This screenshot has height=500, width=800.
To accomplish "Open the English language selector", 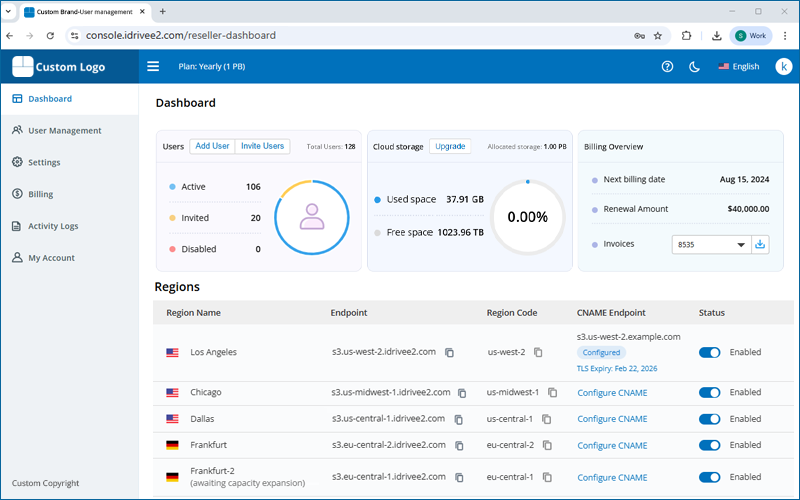I will click(x=738, y=67).
